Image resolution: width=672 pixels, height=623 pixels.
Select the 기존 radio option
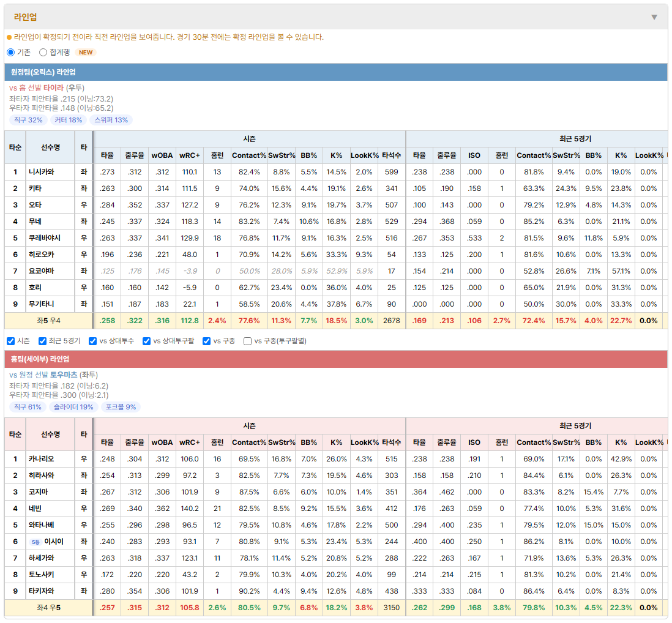tap(11, 52)
